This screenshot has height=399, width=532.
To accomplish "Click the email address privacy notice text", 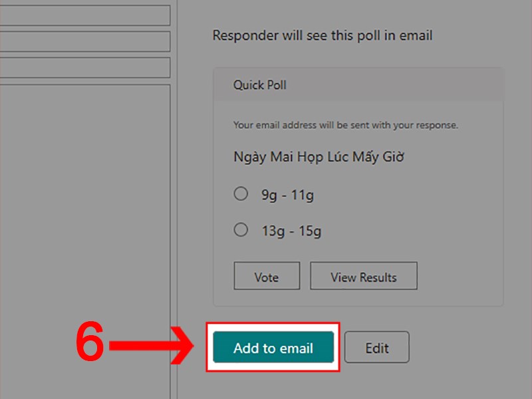I will pos(346,124).
